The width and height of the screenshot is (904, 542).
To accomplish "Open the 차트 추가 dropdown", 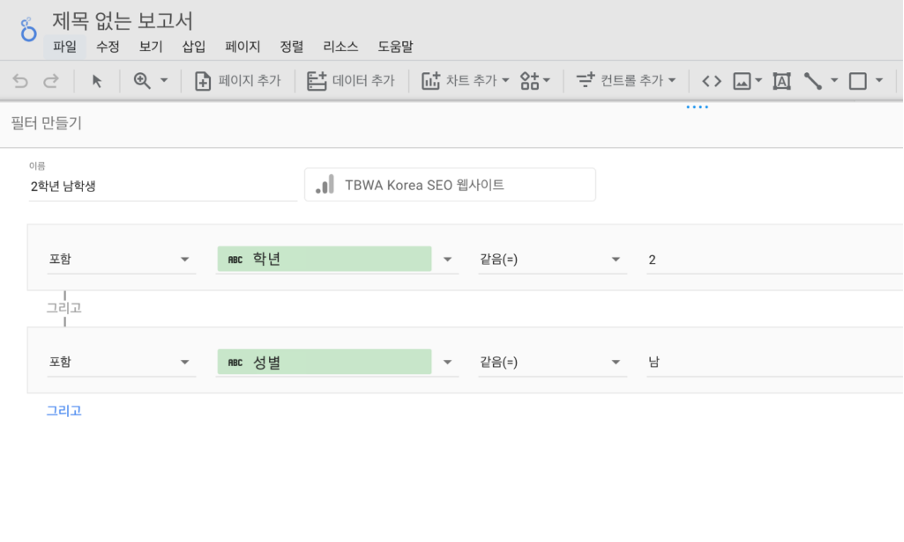I will coord(465,81).
